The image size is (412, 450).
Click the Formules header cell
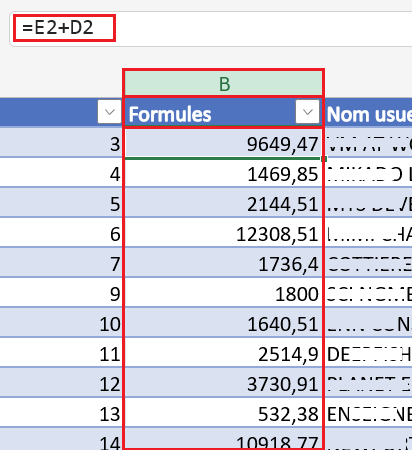(224, 113)
